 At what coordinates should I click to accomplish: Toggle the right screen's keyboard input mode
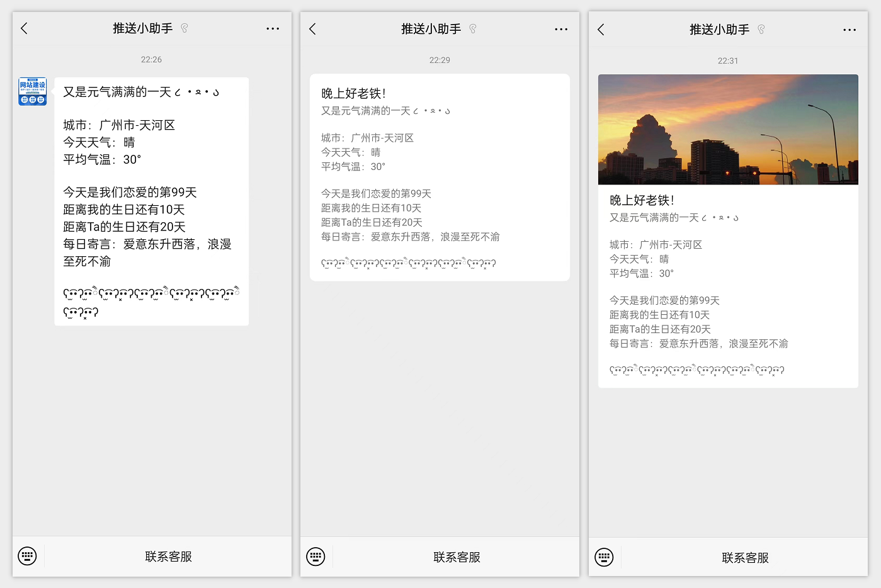point(604,557)
